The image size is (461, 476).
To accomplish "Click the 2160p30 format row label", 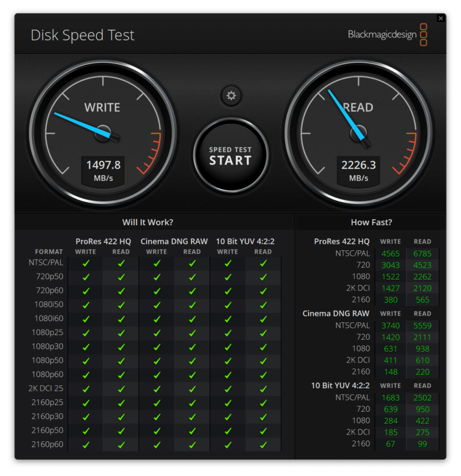I will (47, 416).
